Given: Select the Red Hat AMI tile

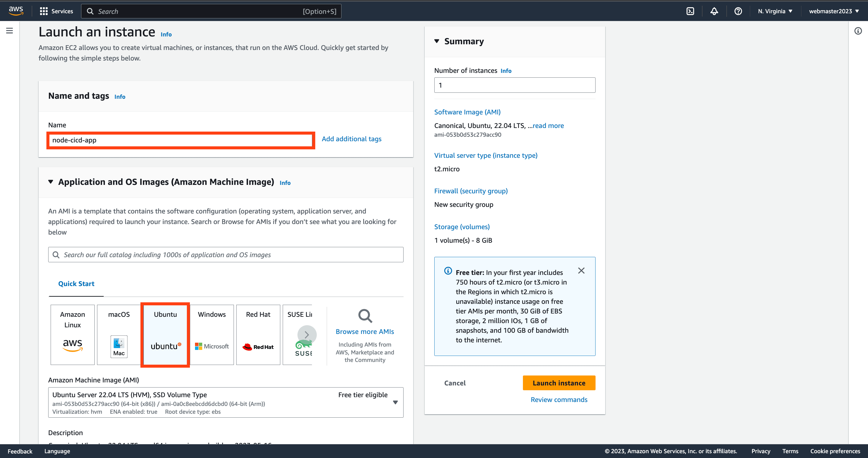Looking at the screenshot, I should 258,335.
